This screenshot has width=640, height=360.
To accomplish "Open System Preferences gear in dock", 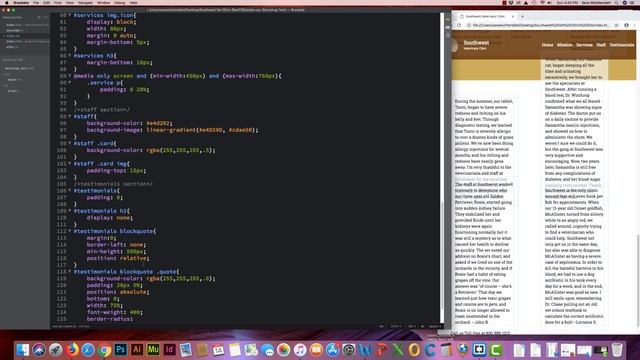I will coord(349,350).
